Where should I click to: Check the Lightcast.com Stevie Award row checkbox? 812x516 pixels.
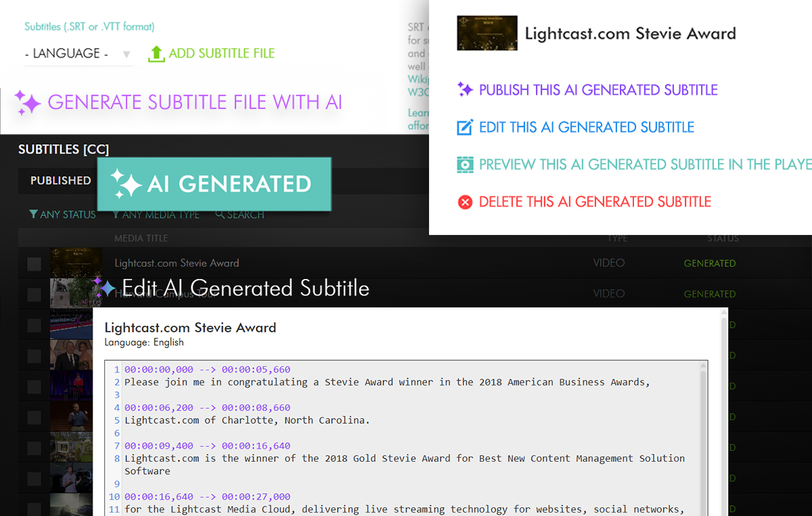tap(34, 264)
